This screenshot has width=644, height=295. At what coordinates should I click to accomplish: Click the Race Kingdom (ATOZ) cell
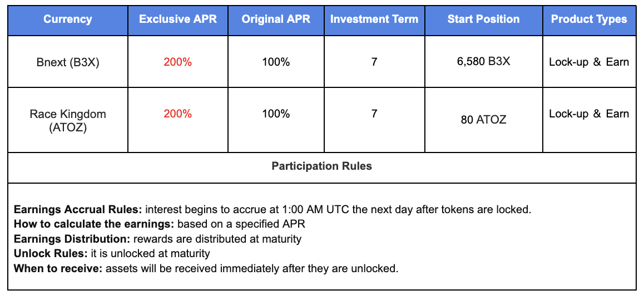pos(68,121)
